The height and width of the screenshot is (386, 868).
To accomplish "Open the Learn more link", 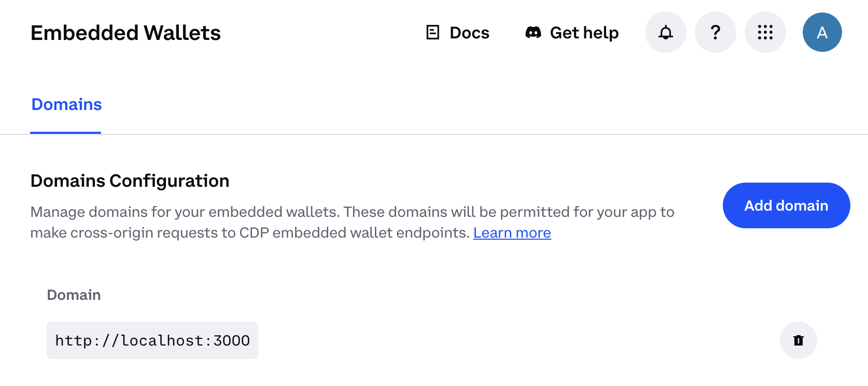I will pyautogui.click(x=512, y=232).
